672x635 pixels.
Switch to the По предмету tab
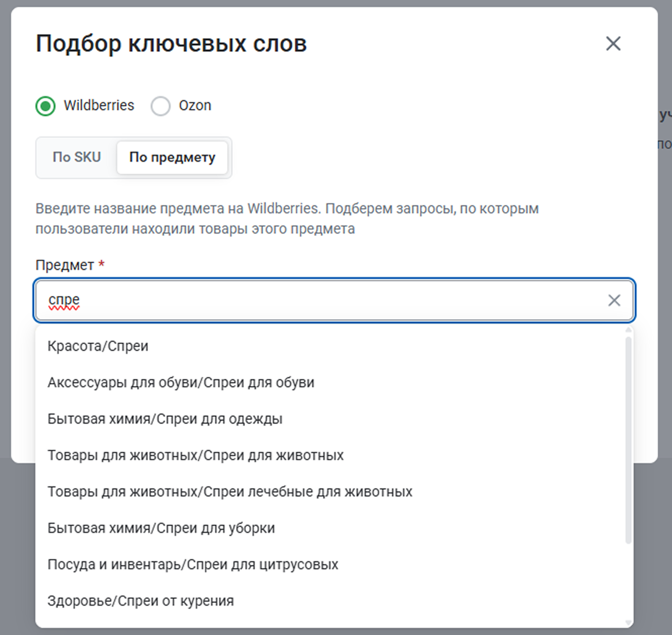(x=172, y=157)
